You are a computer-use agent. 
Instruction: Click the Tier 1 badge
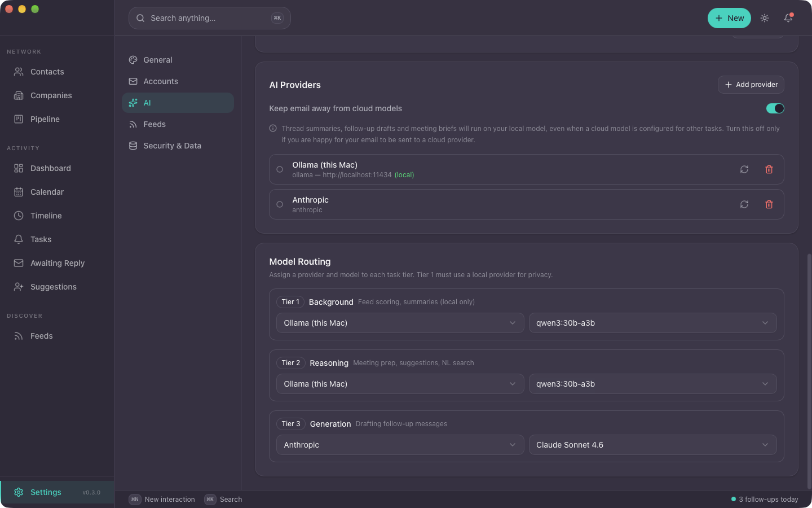point(290,302)
